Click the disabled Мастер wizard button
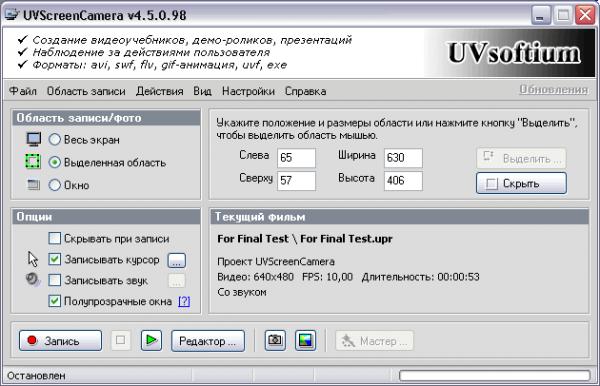The width and height of the screenshot is (600, 386). [374, 340]
